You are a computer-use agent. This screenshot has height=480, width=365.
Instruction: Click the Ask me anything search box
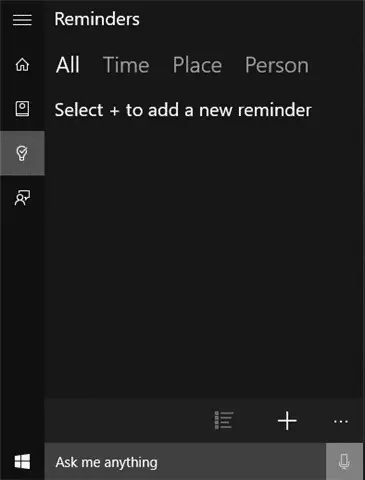pyautogui.click(x=185, y=462)
